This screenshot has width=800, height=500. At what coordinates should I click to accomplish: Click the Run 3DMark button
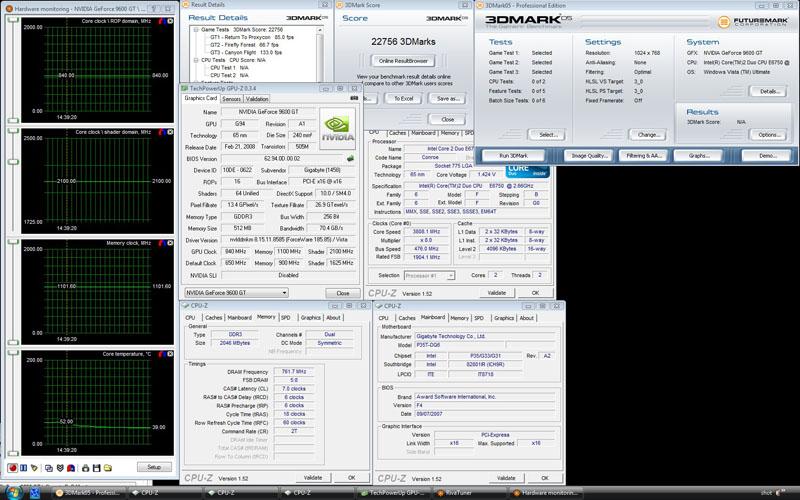point(513,156)
